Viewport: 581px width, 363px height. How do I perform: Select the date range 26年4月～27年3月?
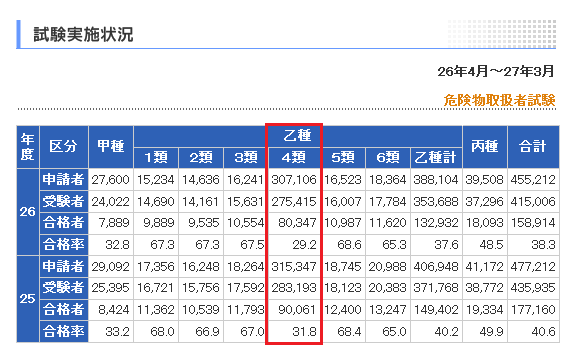click(x=496, y=71)
